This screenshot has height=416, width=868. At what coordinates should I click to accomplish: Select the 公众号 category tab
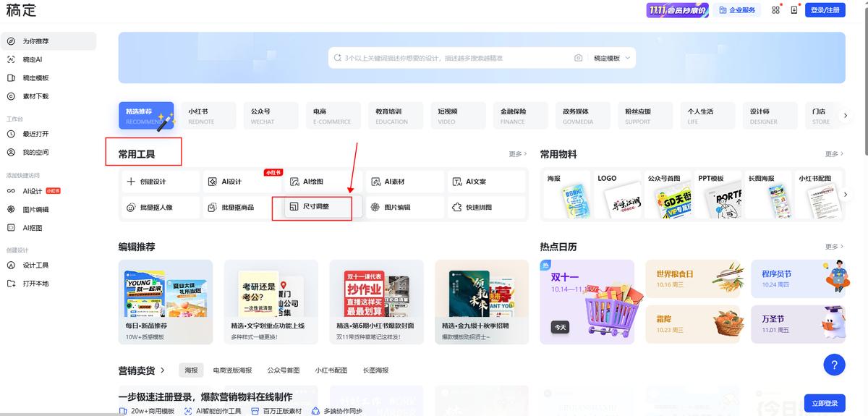pos(271,116)
